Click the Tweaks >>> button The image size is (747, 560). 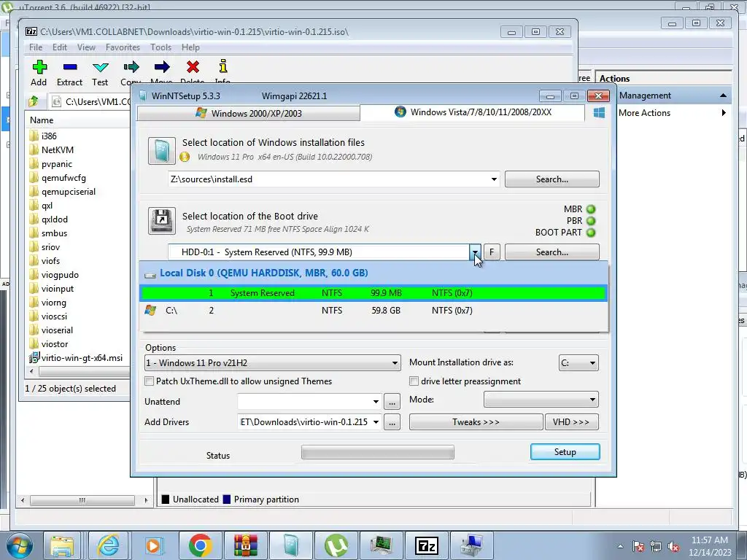[476, 422]
